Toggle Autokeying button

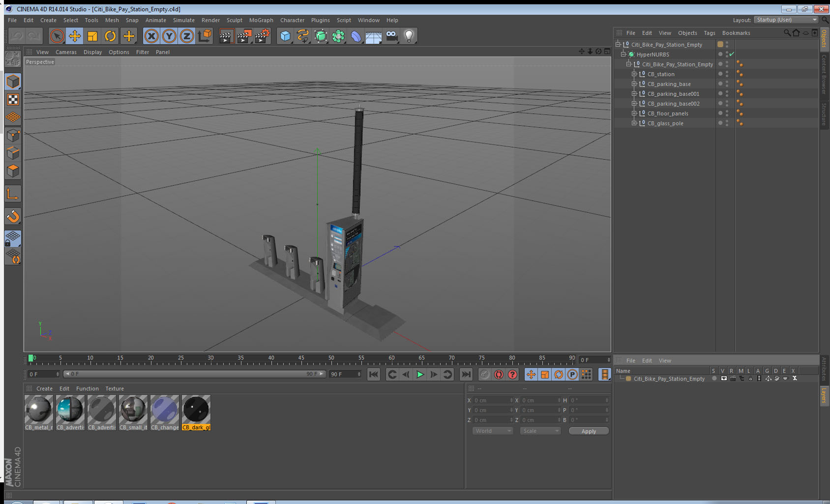(x=499, y=374)
